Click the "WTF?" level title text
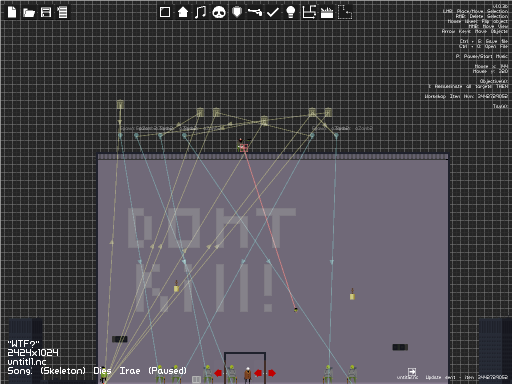Screen dimensions: 512x384 pos(23,344)
